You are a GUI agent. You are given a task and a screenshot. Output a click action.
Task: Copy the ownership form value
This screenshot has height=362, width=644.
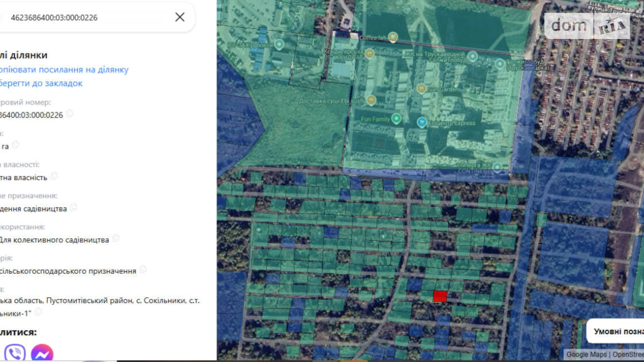coord(54,176)
